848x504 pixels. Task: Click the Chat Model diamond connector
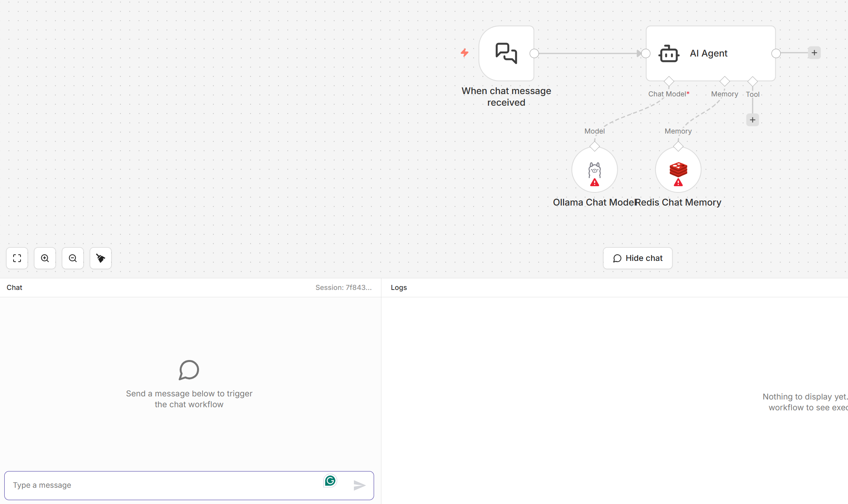coord(669,81)
